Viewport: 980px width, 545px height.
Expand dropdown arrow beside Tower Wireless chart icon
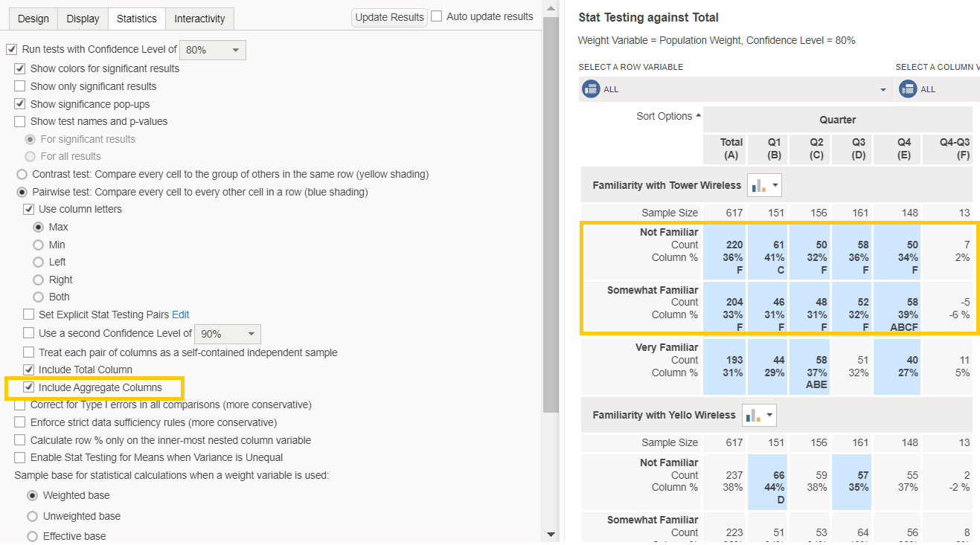(775, 185)
